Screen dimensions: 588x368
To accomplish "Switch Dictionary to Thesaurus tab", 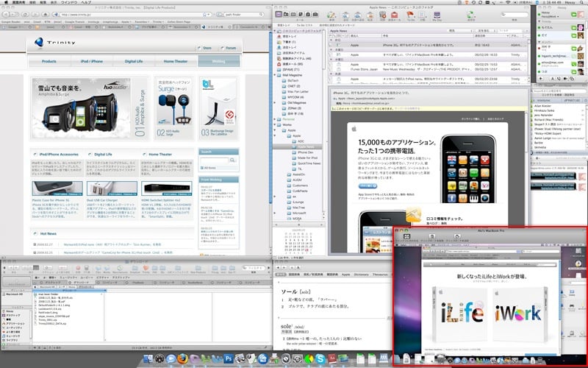I will click(380, 275).
